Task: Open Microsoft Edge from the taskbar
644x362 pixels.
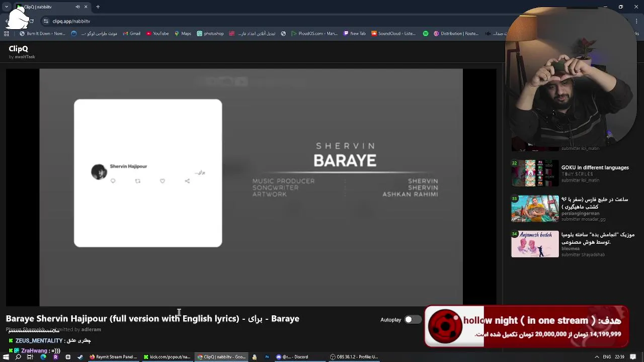Action: 43,357
